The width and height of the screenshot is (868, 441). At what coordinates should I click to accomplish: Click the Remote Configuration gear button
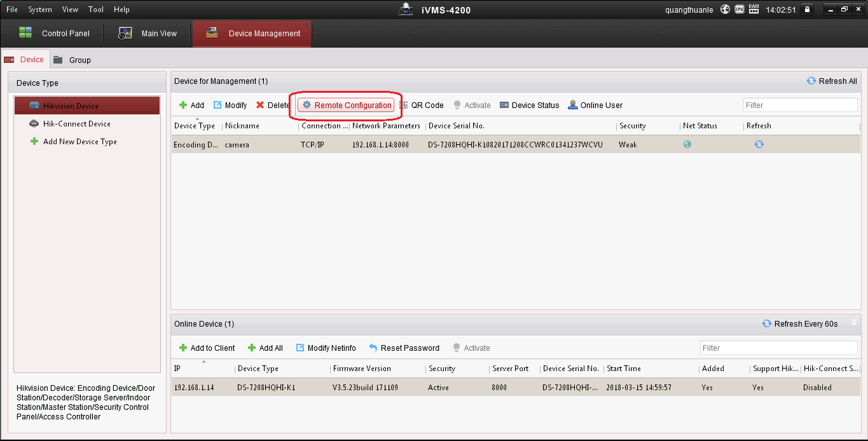[x=347, y=105]
